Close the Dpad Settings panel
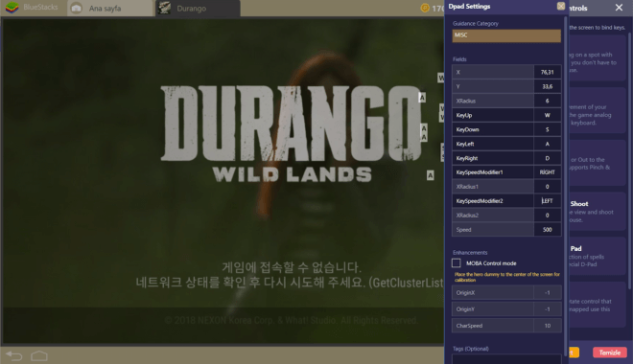633x364 pixels. (x=561, y=6)
